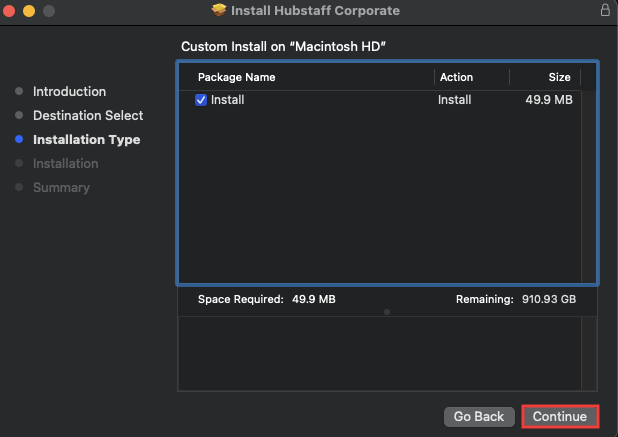This screenshot has height=437, width=618.
Task: Click the package description text area
Action: click(x=380, y=353)
